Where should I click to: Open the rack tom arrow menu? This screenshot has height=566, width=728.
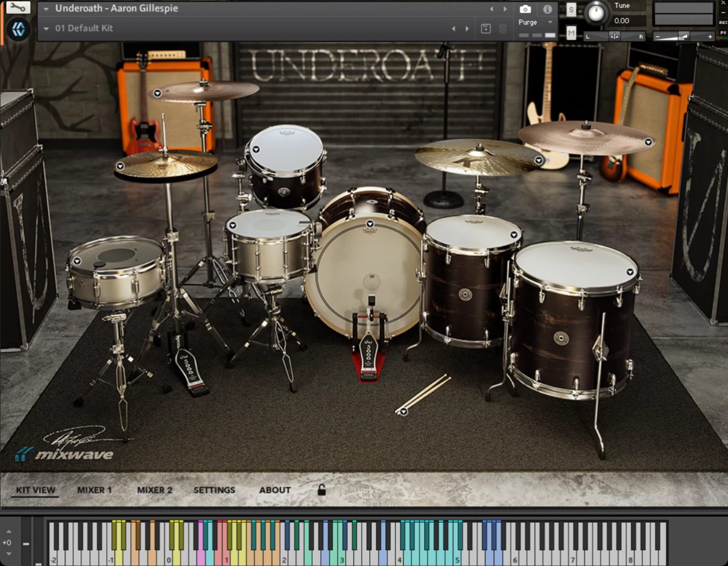click(x=255, y=149)
